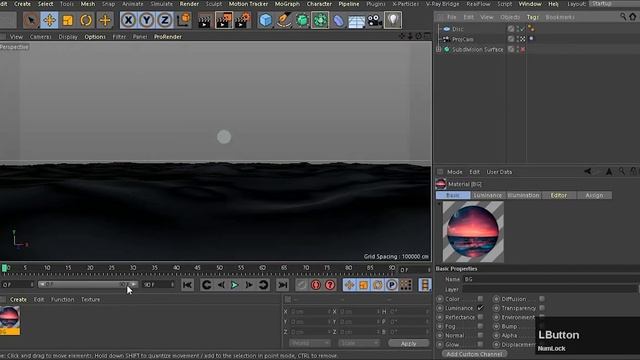
Task: Switch to the Illumination tab
Action: click(x=523, y=196)
